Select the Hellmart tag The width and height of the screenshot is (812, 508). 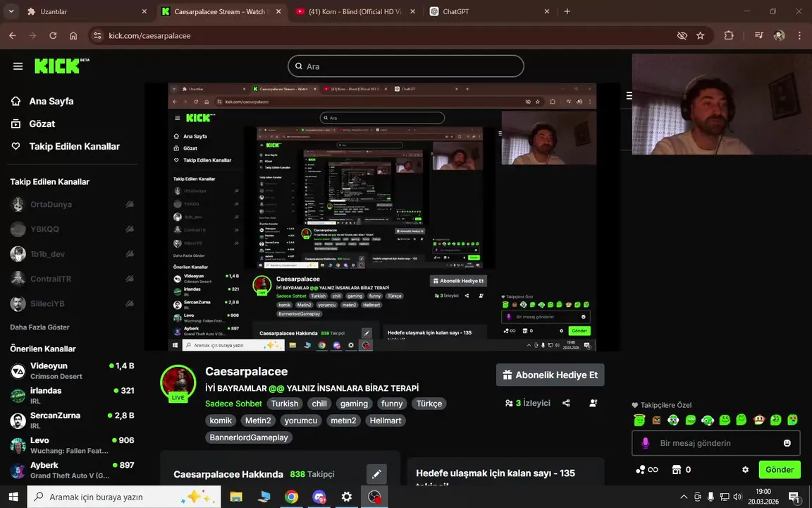point(386,421)
